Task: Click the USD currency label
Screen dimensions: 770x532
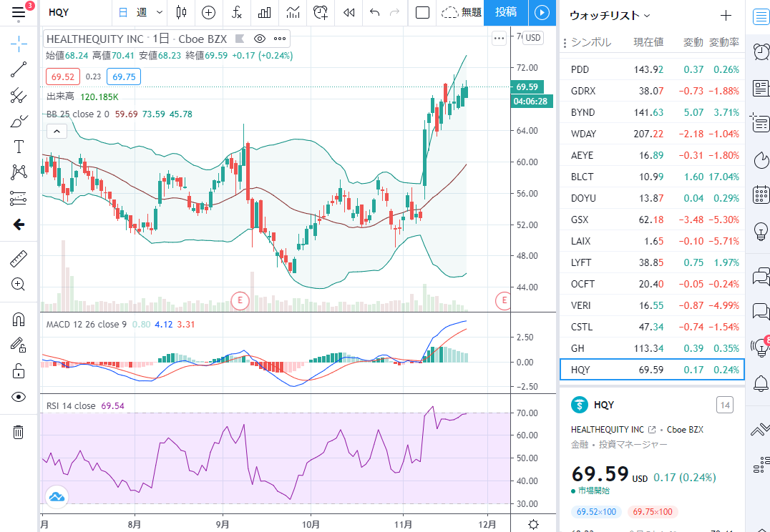Action: (x=533, y=38)
